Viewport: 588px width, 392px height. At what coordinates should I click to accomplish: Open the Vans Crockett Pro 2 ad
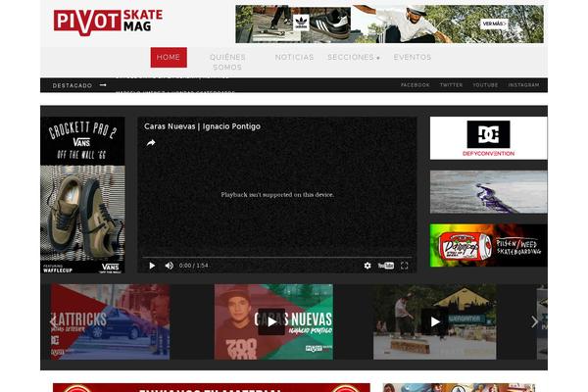[82, 195]
